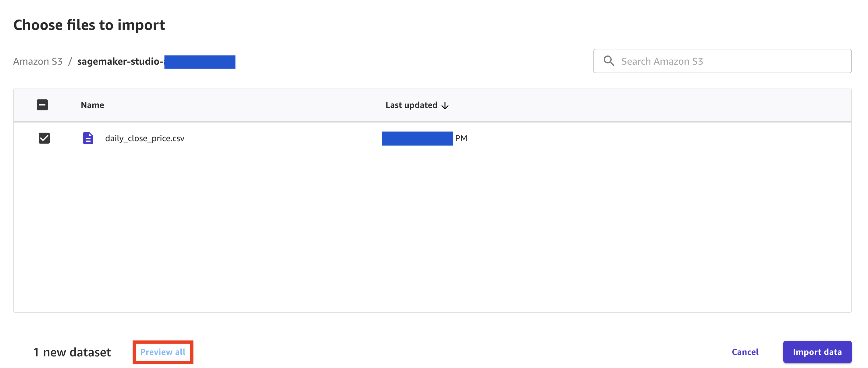This screenshot has height=368, width=868.
Task: Click the Import data button
Action: (817, 352)
